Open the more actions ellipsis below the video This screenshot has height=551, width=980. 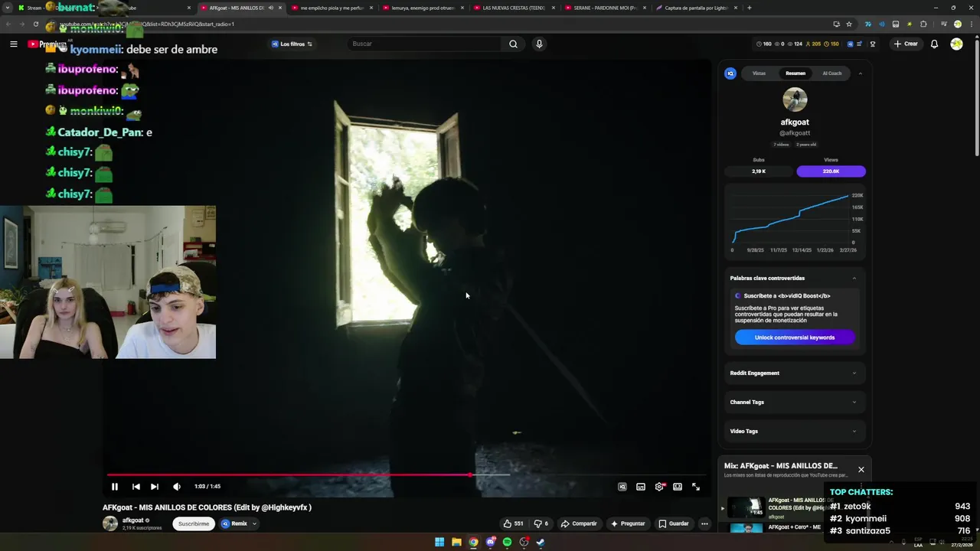[x=704, y=523]
